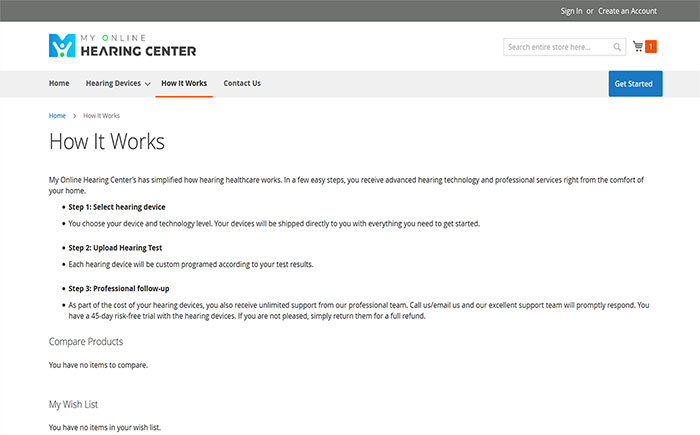
Task: Click the How It Works page heading
Action: (107, 142)
